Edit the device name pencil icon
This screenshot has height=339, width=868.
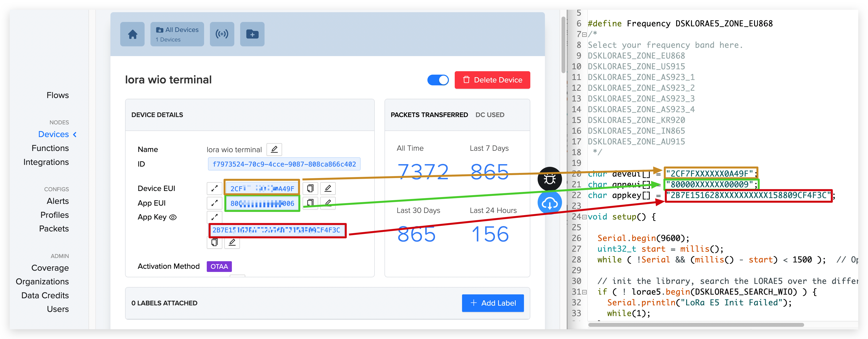pyautogui.click(x=274, y=149)
